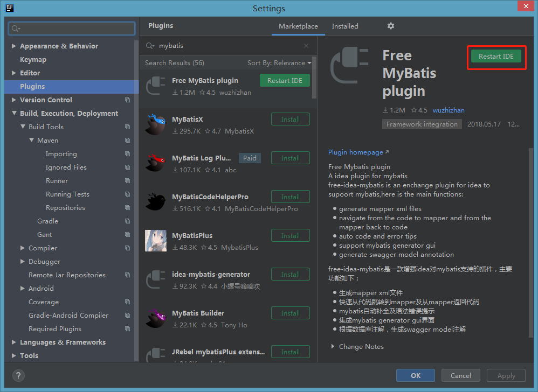Image resolution: width=538 pixels, height=392 pixels.
Task: Clear the mybatis plugin search text
Action: tap(306, 46)
